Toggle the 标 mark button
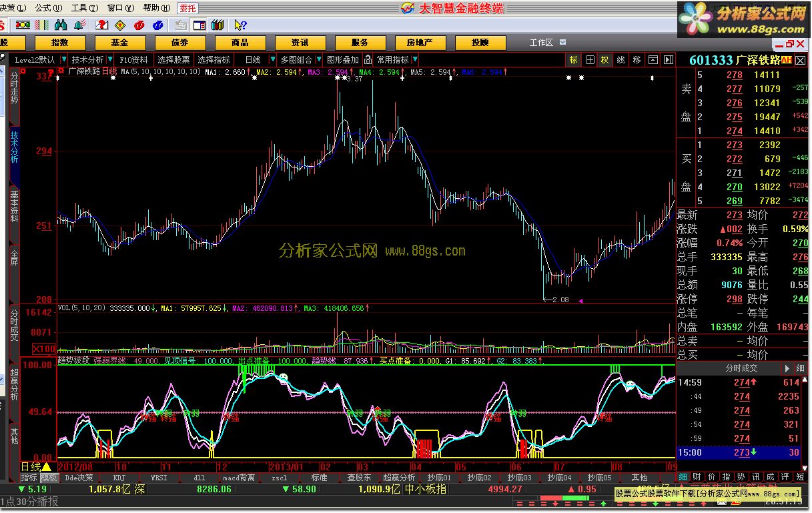812x513 pixels. (x=574, y=59)
